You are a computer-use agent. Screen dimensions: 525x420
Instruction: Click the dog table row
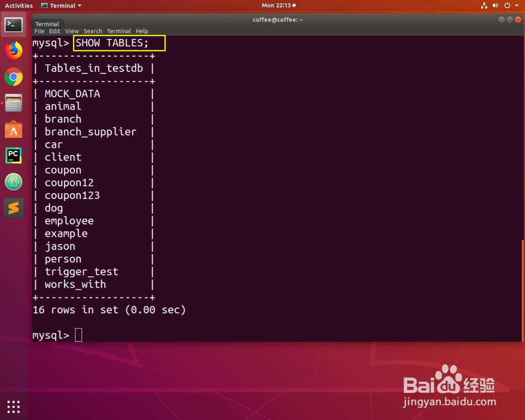click(x=54, y=208)
